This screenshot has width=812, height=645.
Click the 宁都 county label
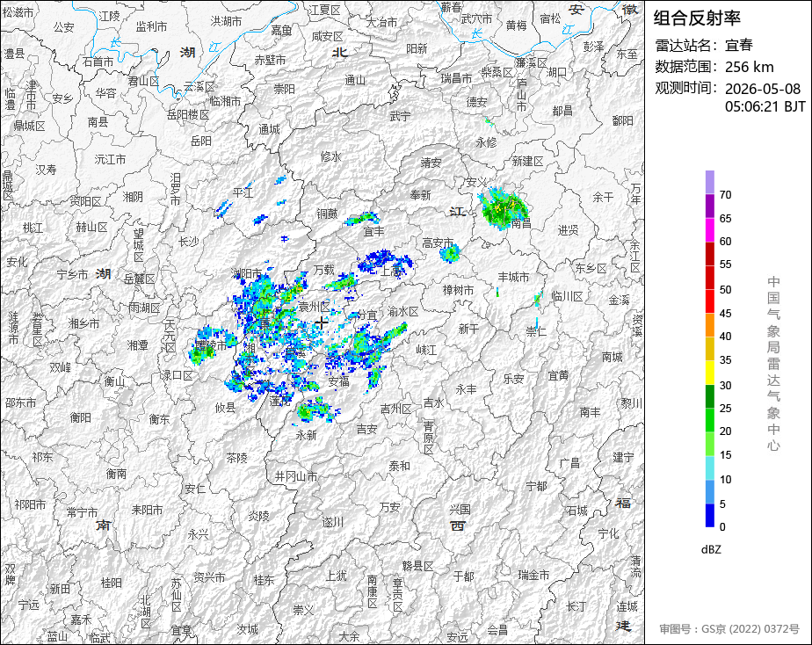point(536,486)
